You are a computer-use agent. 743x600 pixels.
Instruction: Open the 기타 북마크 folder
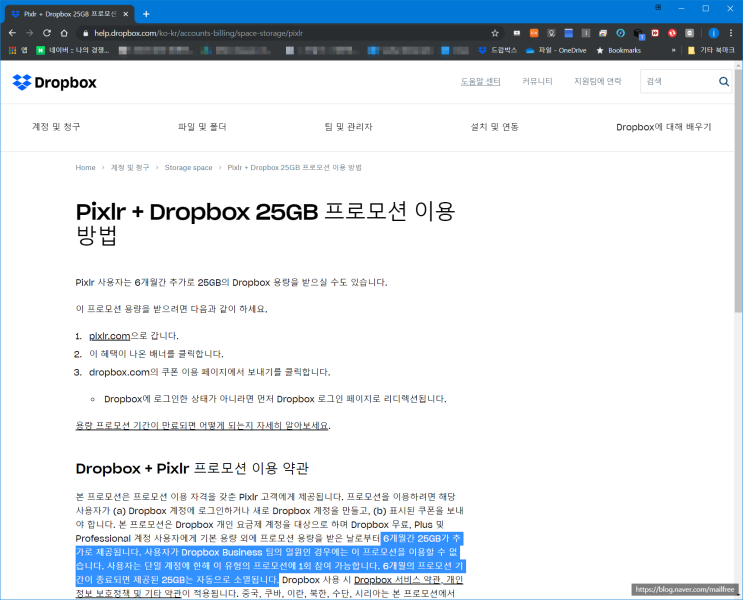click(711, 50)
